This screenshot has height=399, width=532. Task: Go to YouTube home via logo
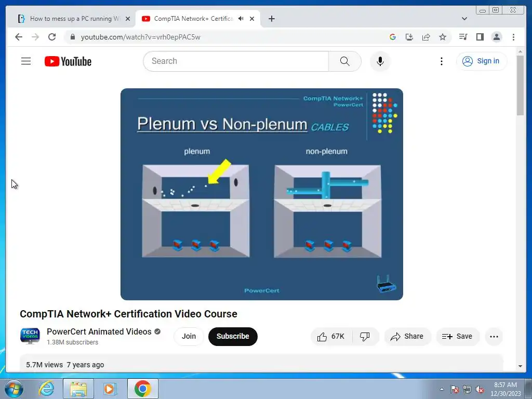68,61
